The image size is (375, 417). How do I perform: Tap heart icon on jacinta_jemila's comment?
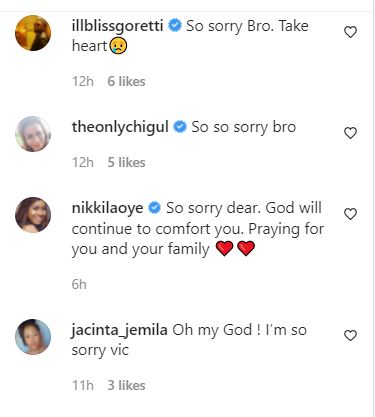[350, 335]
